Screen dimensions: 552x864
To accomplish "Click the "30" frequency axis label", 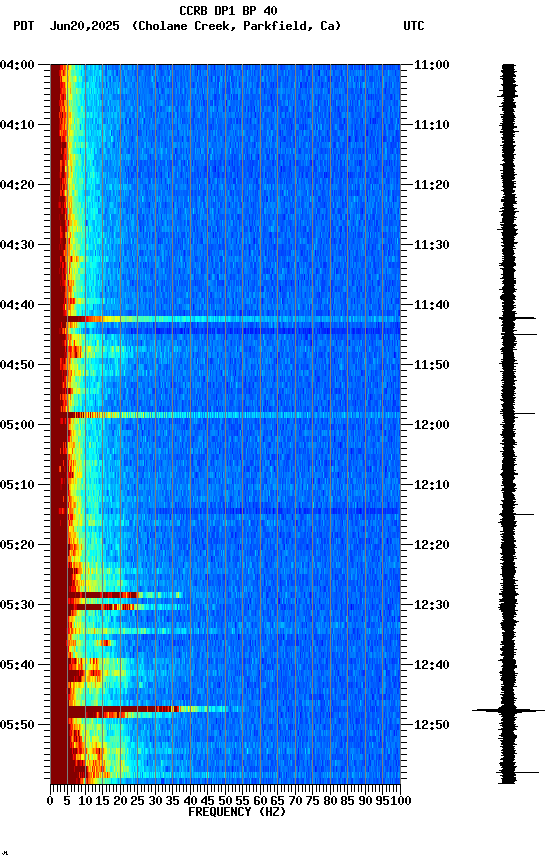I will pos(155,801).
